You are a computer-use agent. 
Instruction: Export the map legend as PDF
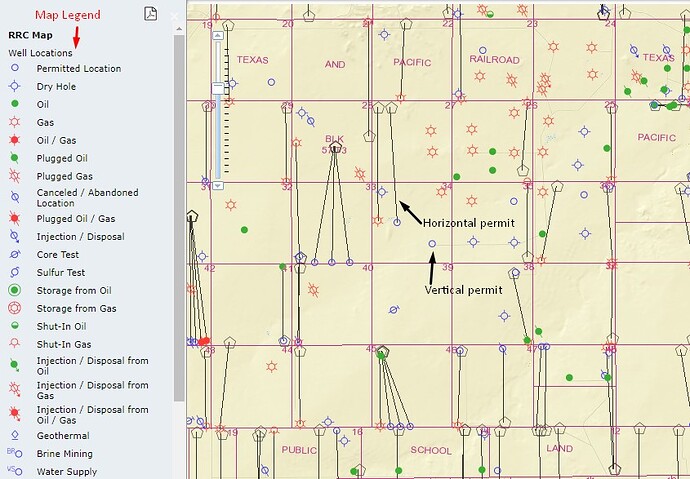click(150, 13)
